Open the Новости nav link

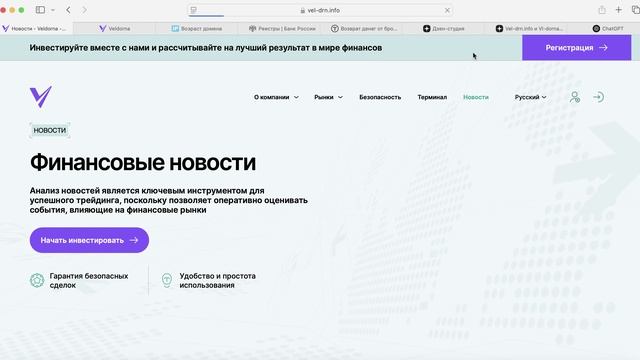[x=476, y=97]
